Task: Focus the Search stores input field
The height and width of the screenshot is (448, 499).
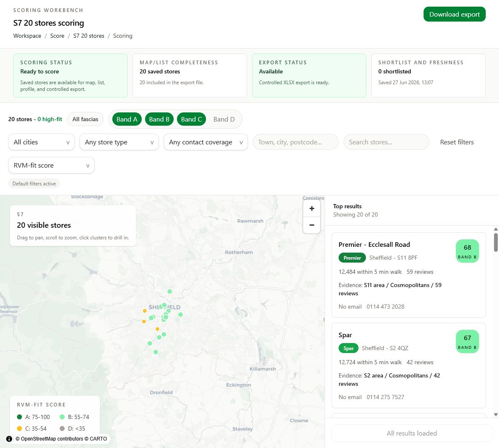Action: [386, 142]
